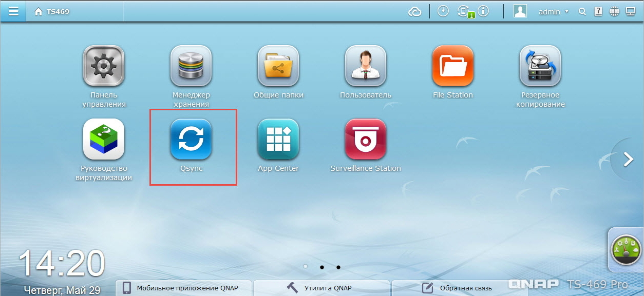Open the myQNAPcloud cloud icon
The height and width of the screenshot is (296, 644).
click(415, 11)
